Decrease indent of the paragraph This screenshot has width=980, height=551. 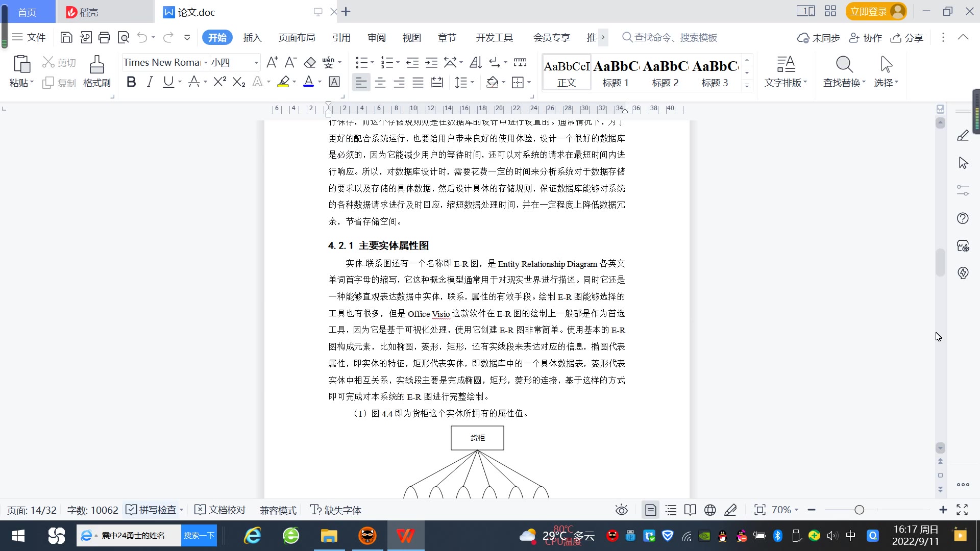tap(412, 62)
